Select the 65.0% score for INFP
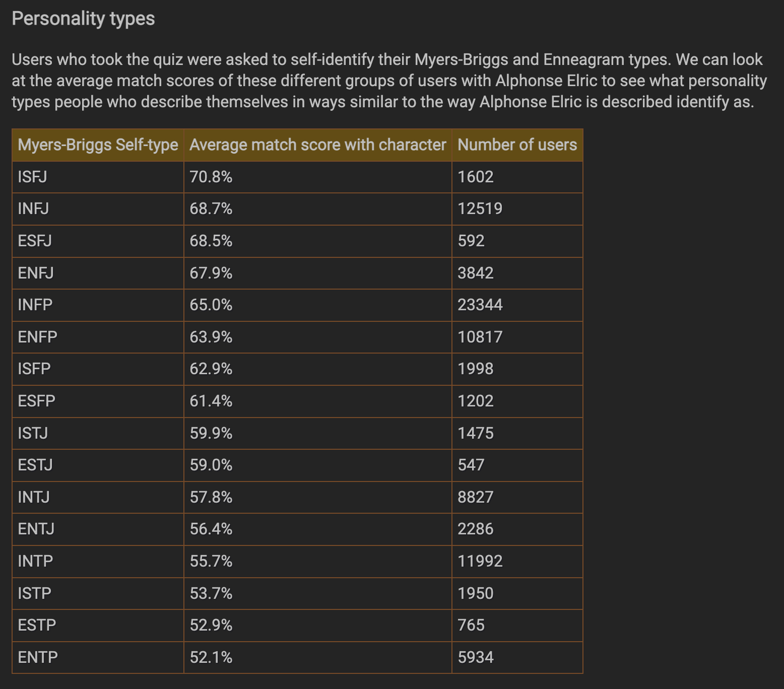Image resolution: width=784 pixels, height=689 pixels. point(318,305)
